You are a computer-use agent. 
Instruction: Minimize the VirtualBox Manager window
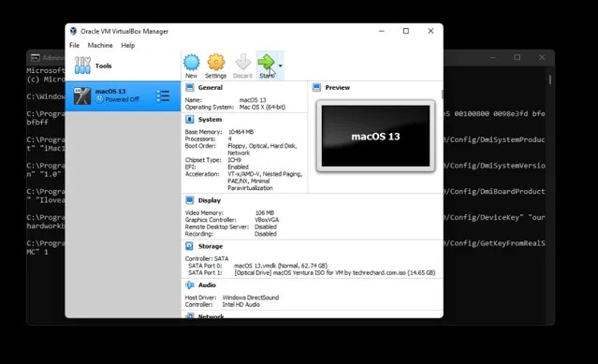pyautogui.click(x=382, y=31)
